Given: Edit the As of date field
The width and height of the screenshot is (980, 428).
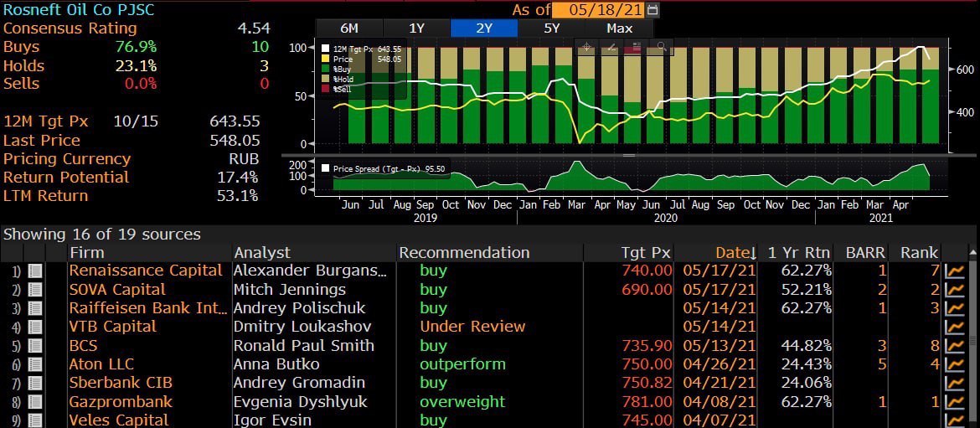Looking at the screenshot, I should 600,10.
